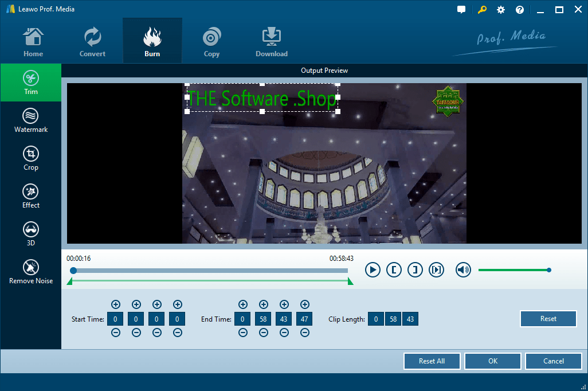Increase Start Time hours with plus
Screen dimensions: 588x391
[x=116, y=304]
